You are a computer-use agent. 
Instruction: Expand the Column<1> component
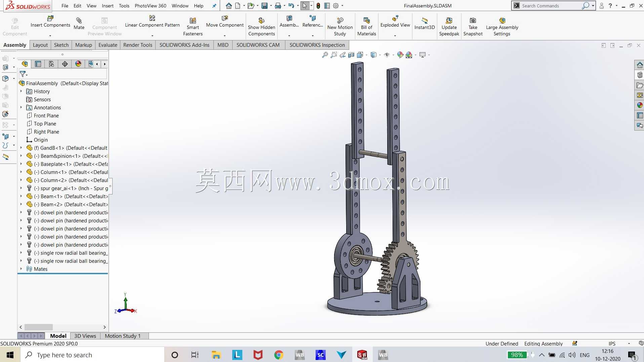click(x=21, y=172)
